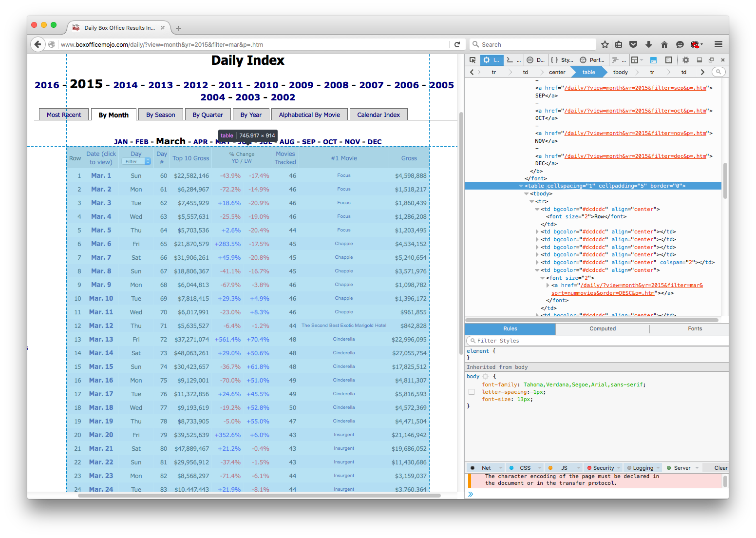The width and height of the screenshot is (756, 538).
Task: Focus the Filter Styles input
Action: coord(597,341)
